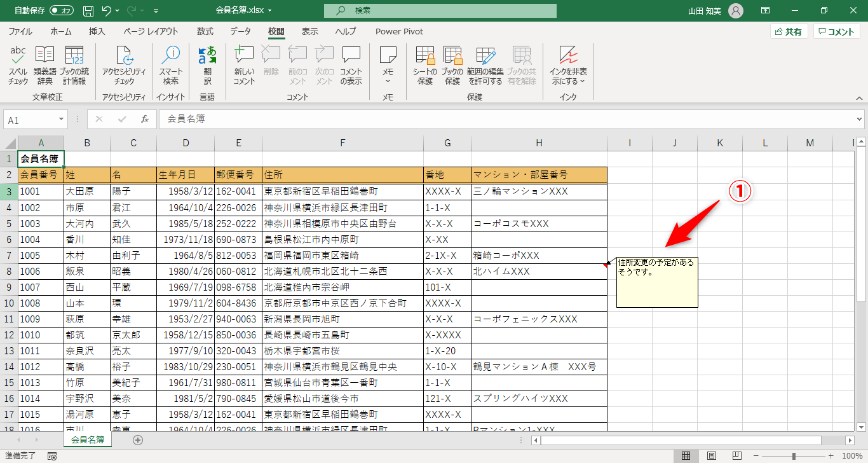Open スマート検索 smart lookup
The image size is (868, 463).
(171, 66)
